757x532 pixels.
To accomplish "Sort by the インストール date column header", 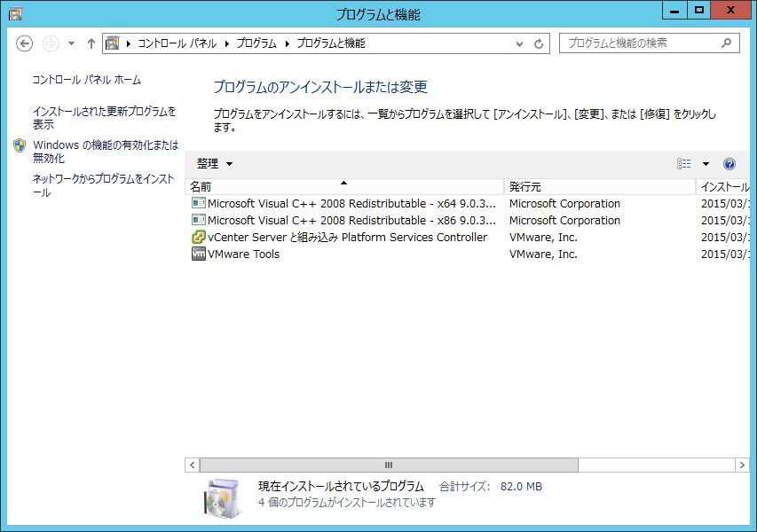I will pos(723,187).
